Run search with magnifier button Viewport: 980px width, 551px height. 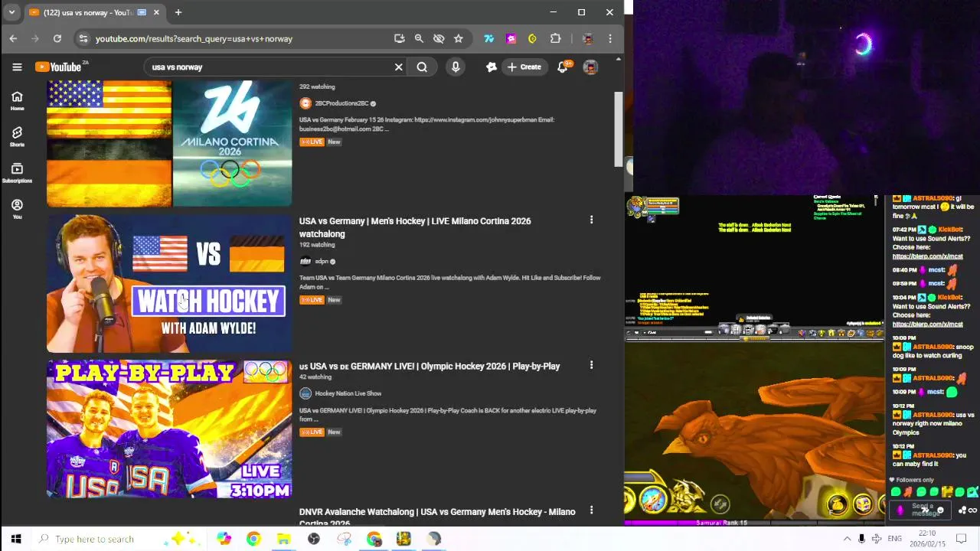point(422,67)
